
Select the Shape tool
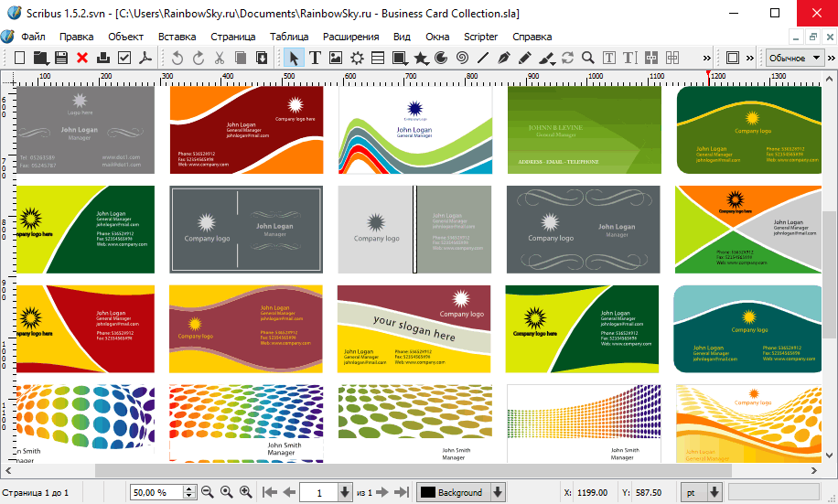pos(399,58)
